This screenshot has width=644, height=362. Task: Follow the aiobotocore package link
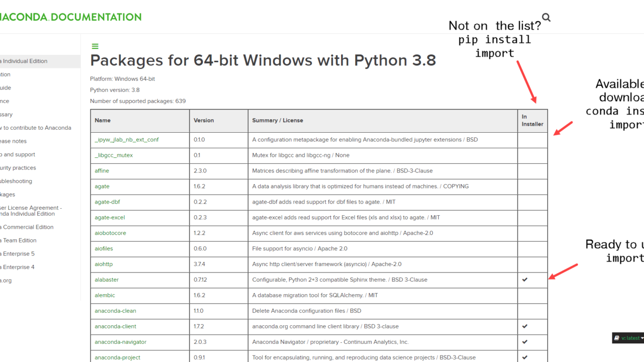click(110, 233)
